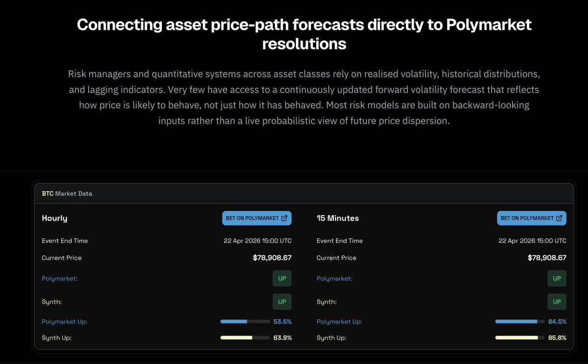Click external-link icon in Hourly Bet on Polymarket button
588x364 pixels.
click(x=284, y=218)
